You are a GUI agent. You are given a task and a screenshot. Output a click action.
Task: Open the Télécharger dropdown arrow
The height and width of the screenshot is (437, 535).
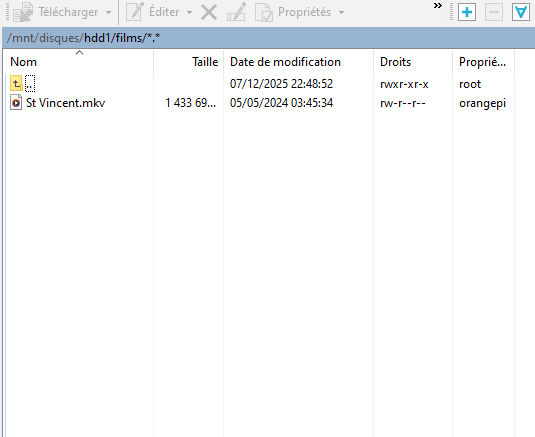pyautogui.click(x=109, y=12)
